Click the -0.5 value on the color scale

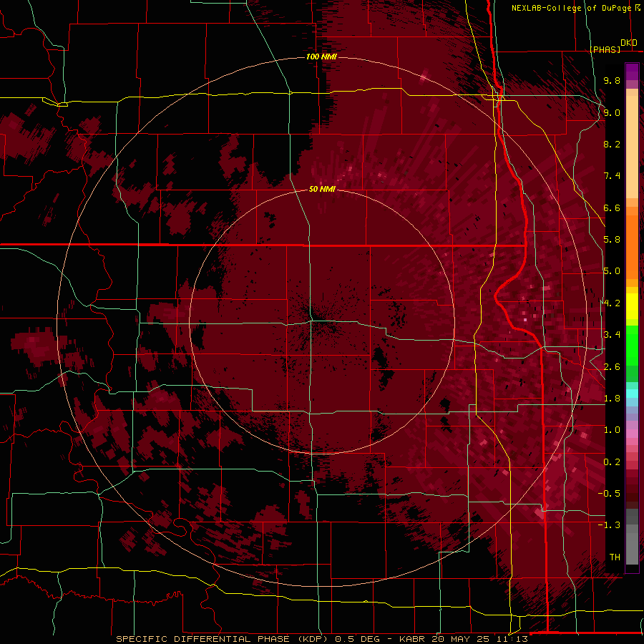pos(609,494)
